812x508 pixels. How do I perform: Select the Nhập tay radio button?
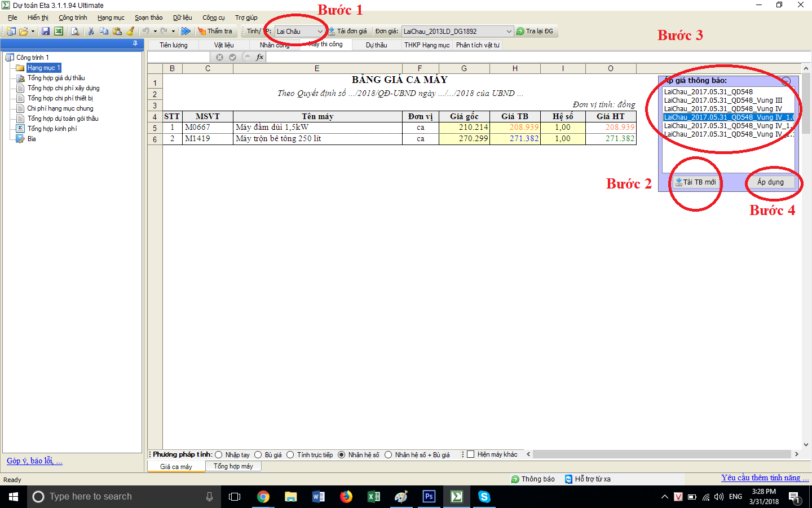pyautogui.click(x=219, y=455)
